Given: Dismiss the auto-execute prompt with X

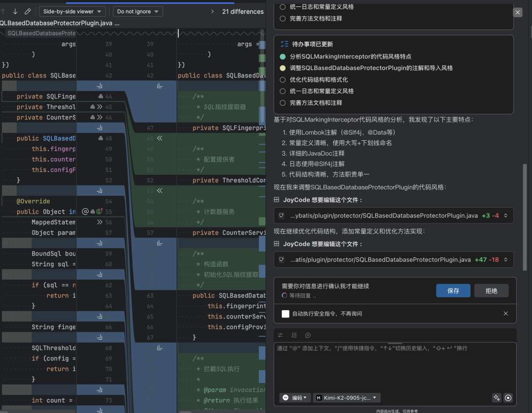Looking at the screenshot, I should [x=505, y=314].
